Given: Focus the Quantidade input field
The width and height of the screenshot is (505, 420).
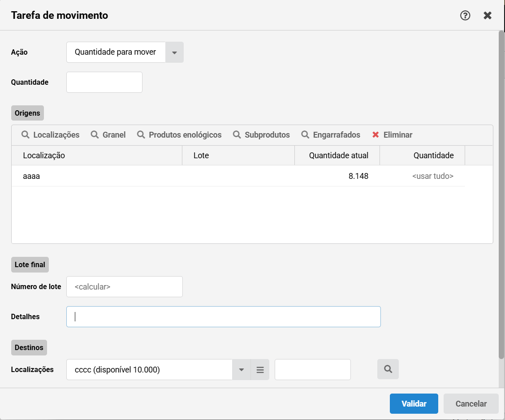Looking at the screenshot, I should tap(104, 82).
